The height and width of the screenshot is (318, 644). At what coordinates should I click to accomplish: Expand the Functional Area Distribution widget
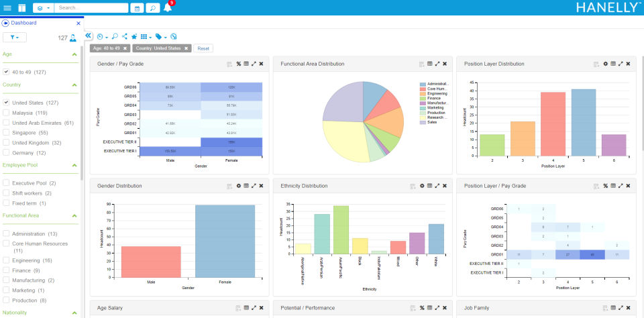pos(437,64)
